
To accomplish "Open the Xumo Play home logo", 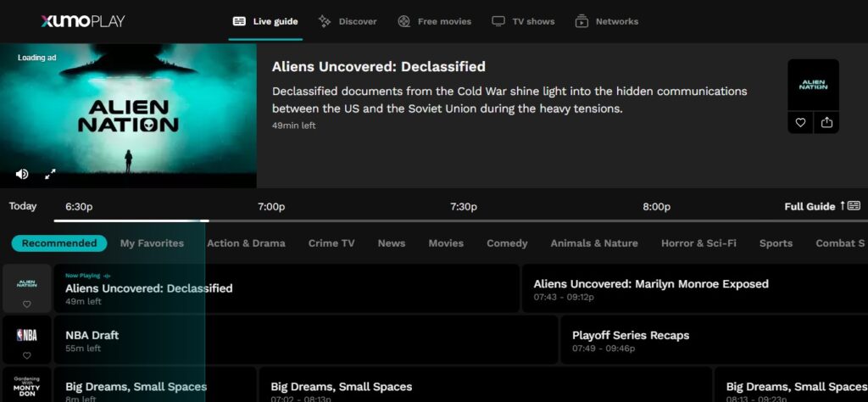I will click(x=82, y=21).
